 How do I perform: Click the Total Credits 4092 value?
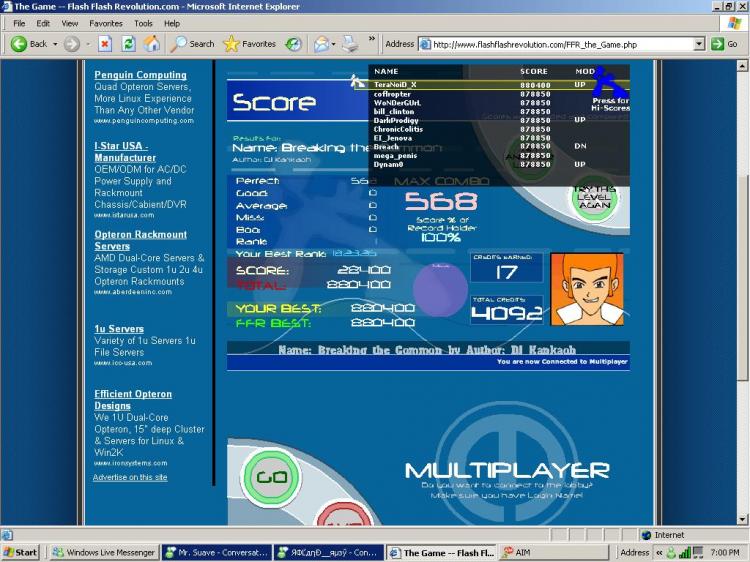click(507, 313)
